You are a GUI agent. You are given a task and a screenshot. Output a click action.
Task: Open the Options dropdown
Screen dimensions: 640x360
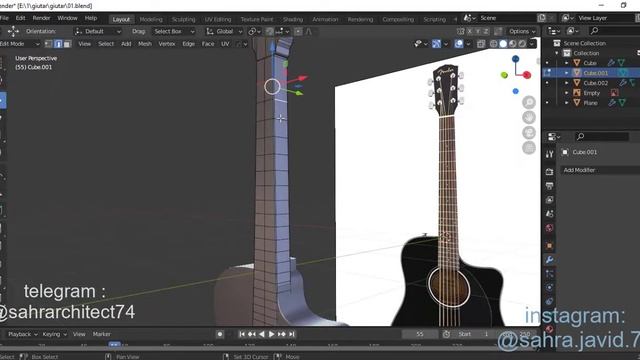(x=522, y=31)
